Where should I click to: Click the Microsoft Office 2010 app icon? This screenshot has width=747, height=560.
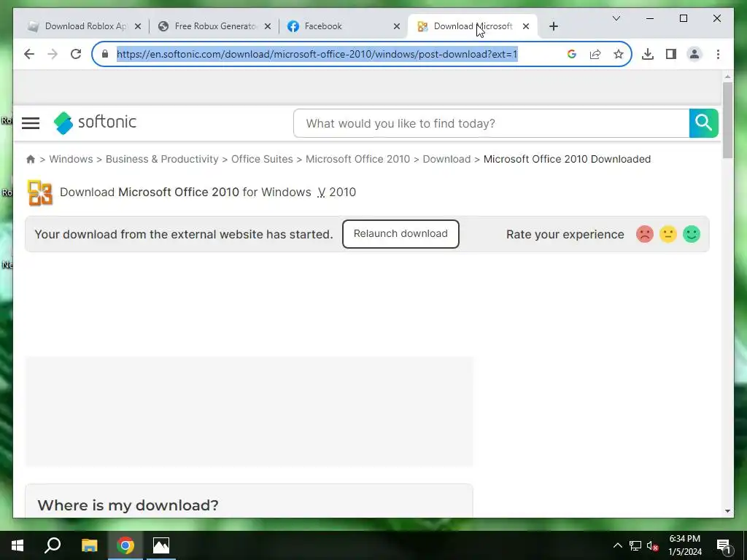[x=40, y=192]
